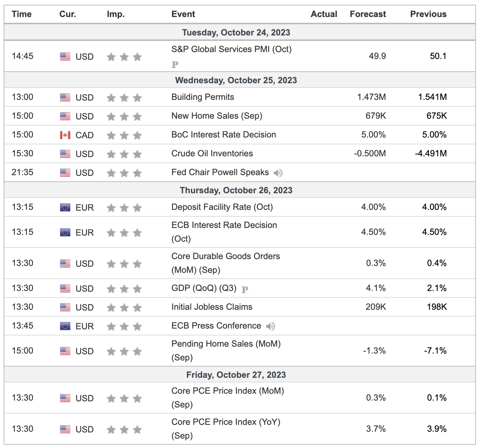
Task: Click the 209K jobless claims forecast
Action: [376, 307]
